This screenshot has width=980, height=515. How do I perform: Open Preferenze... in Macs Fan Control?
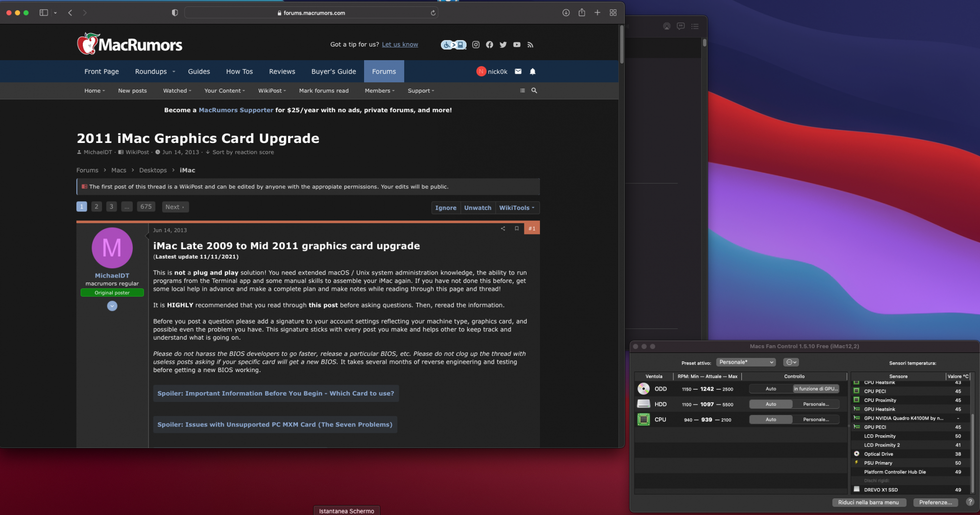pyautogui.click(x=935, y=502)
